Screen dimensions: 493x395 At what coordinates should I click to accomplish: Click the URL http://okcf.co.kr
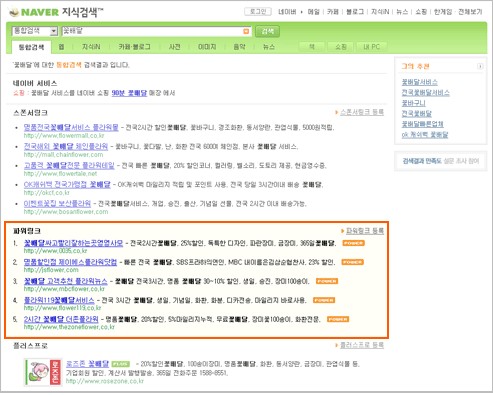coord(47,193)
